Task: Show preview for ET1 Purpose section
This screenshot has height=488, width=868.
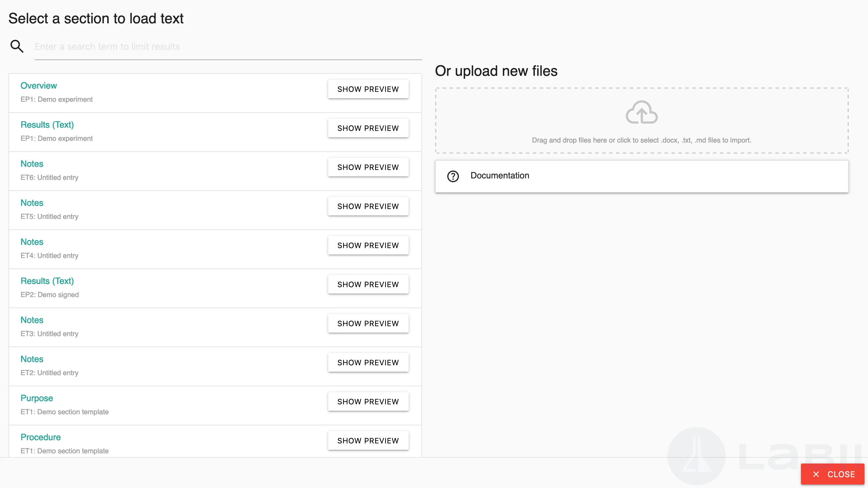Action: (x=368, y=401)
